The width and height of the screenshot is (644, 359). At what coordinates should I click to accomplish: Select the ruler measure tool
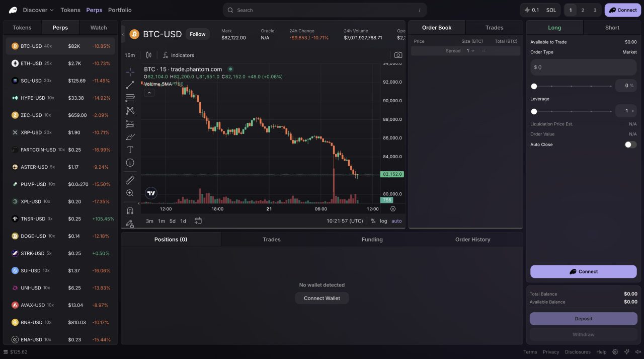(130, 180)
